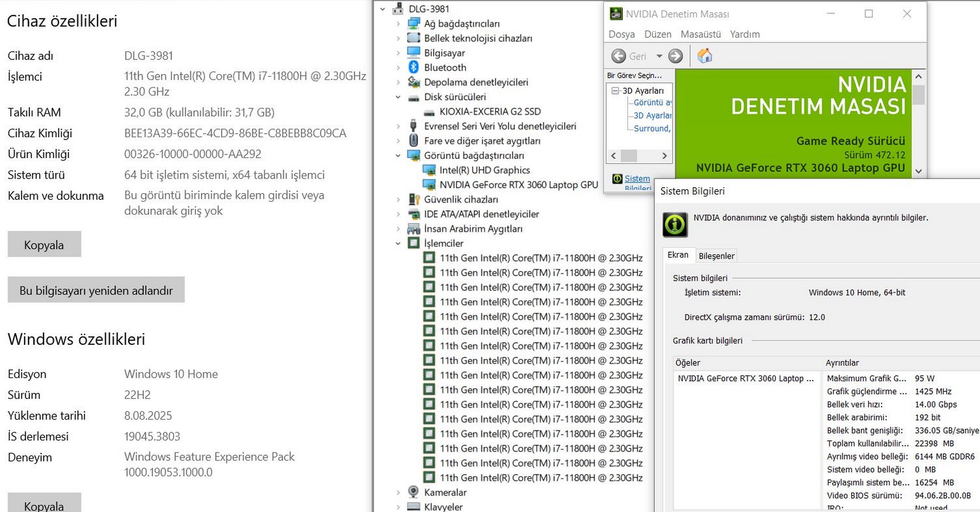Screen dimensions: 980x512
Task: Click the Bluetooth device icon
Action: point(414,67)
